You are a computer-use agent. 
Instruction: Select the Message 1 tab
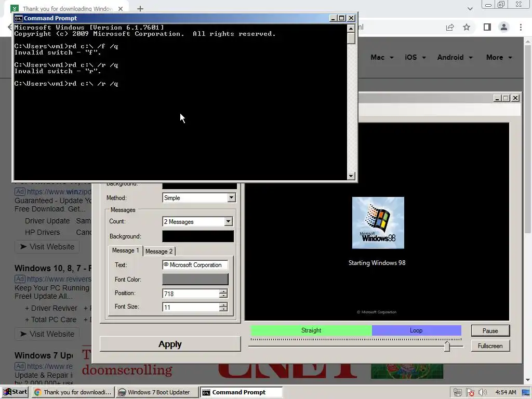pos(126,250)
